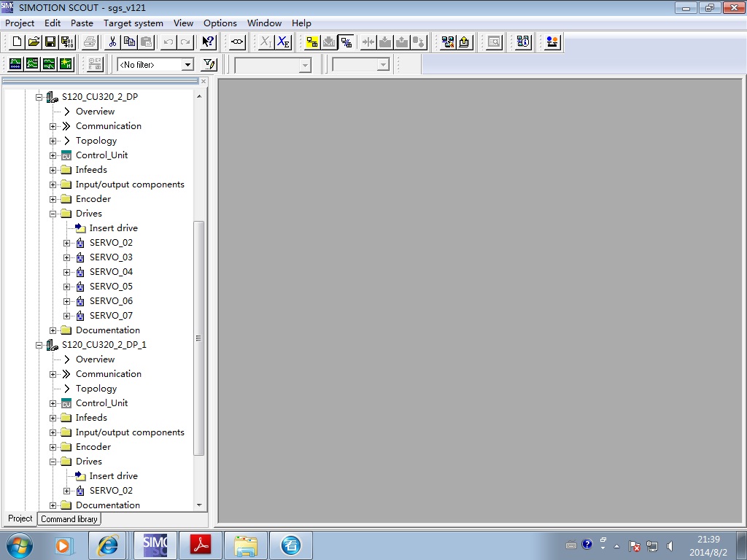Screen dimensions: 747x560
Task: Open device diagnostics info icon
Action: [522, 42]
